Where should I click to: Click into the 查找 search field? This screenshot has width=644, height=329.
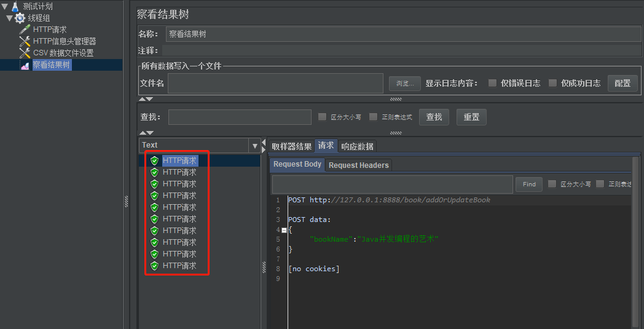240,117
